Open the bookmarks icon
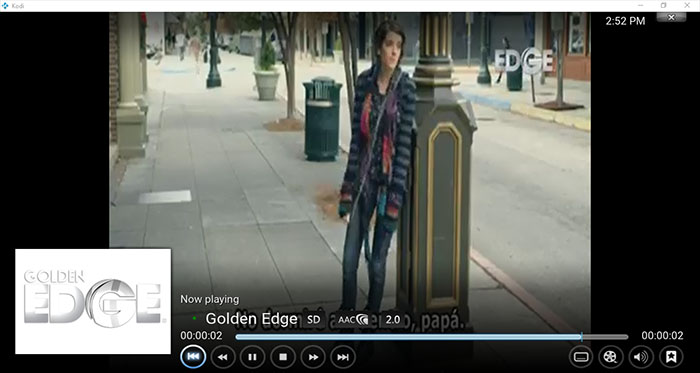 (x=671, y=357)
